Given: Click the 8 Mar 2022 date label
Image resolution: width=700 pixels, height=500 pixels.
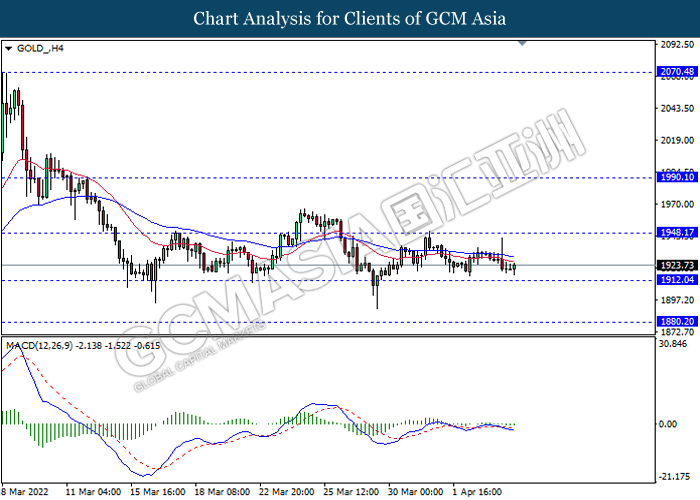Looking at the screenshot, I should pos(25,492).
